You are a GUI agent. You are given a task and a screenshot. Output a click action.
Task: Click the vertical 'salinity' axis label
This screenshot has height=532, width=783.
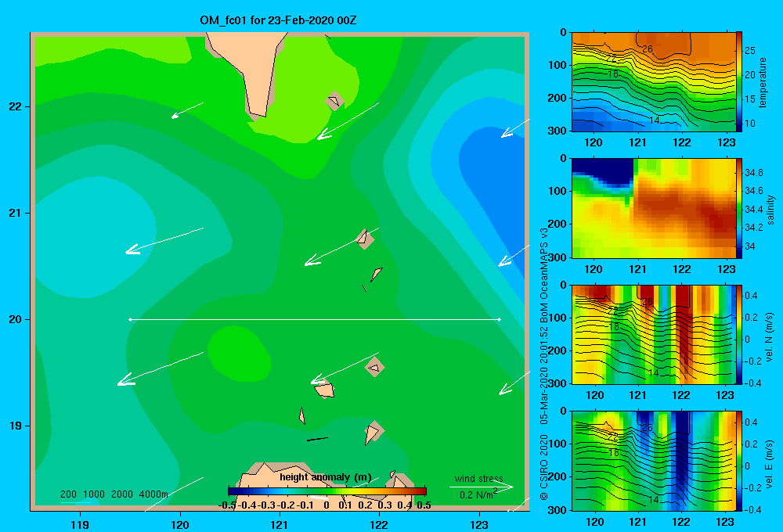[x=770, y=210]
